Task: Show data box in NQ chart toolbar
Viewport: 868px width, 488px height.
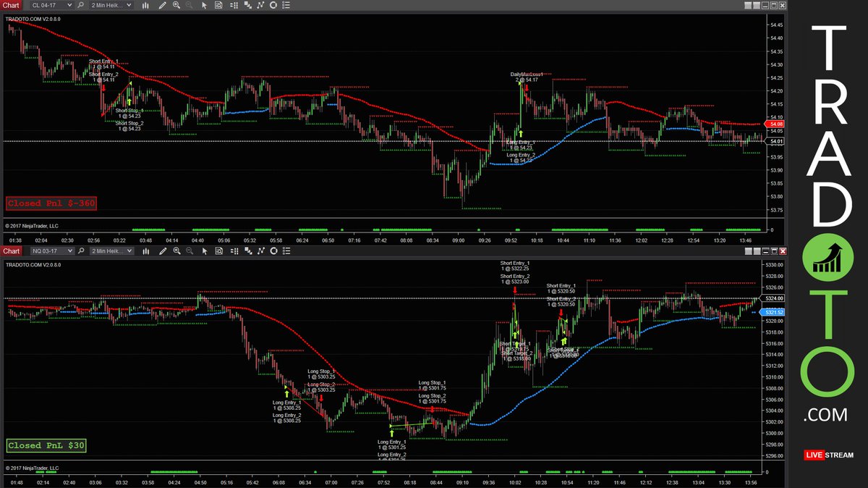Action: point(218,251)
